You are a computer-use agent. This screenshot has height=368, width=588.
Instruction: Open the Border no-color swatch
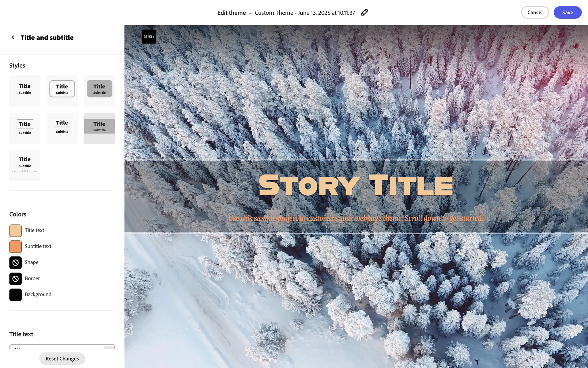click(15, 279)
